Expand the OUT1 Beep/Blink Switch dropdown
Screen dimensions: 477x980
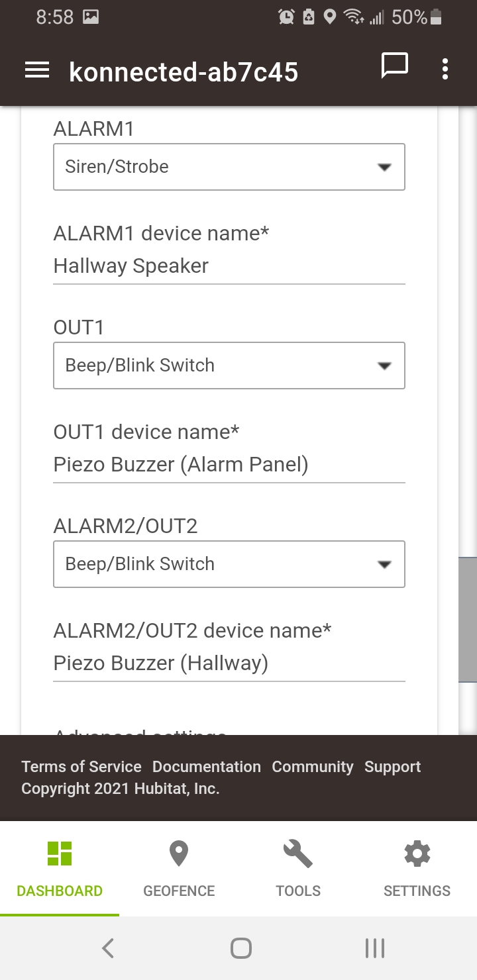coord(229,366)
